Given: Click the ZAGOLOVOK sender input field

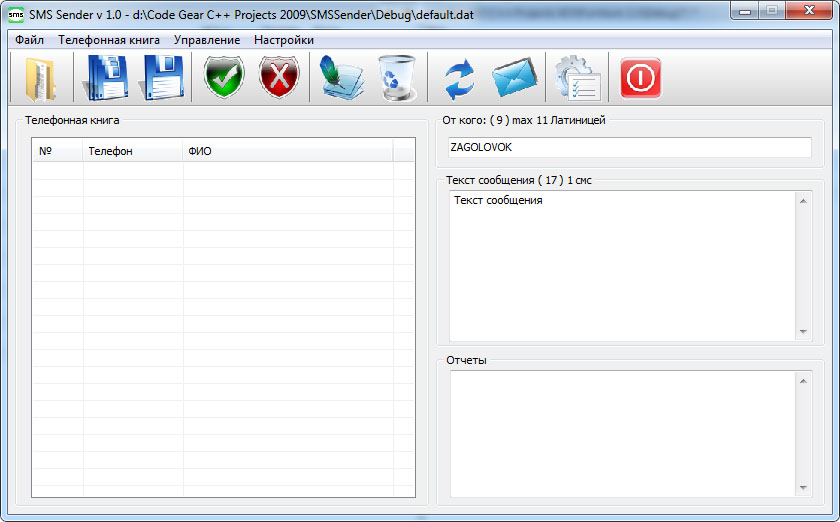Looking at the screenshot, I should tap(629, 147).
